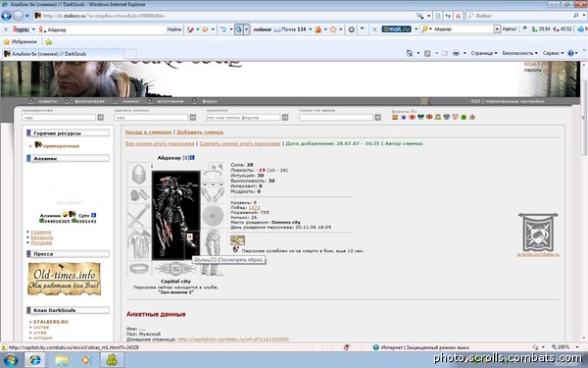Expand the mail.ru search field dropdown arrow
The image size is (588, 368).
[x=497, y=28]
